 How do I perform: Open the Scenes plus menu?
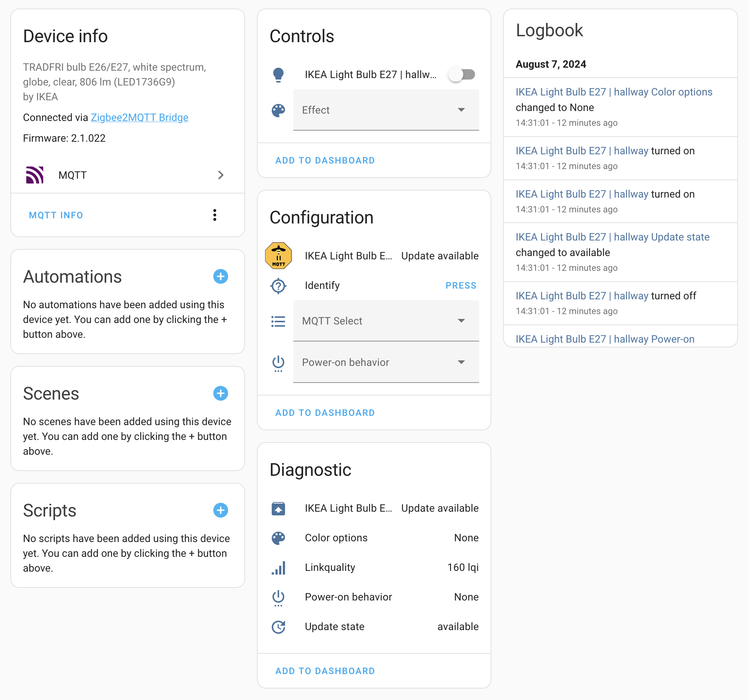point(220,393)
